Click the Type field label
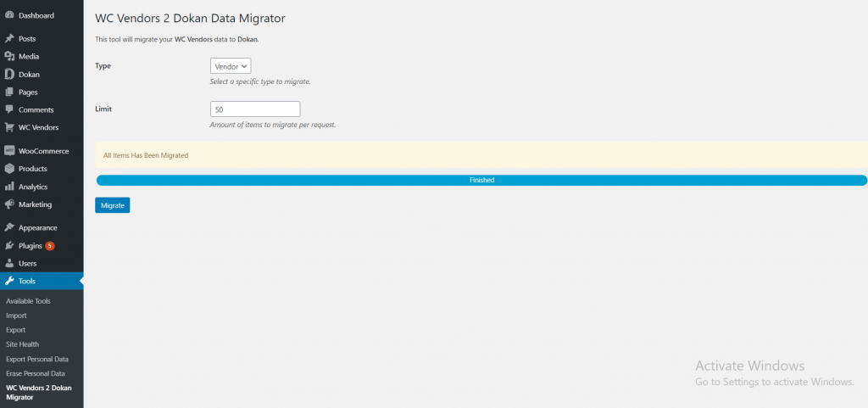868x408 pixels. point(103,66)
